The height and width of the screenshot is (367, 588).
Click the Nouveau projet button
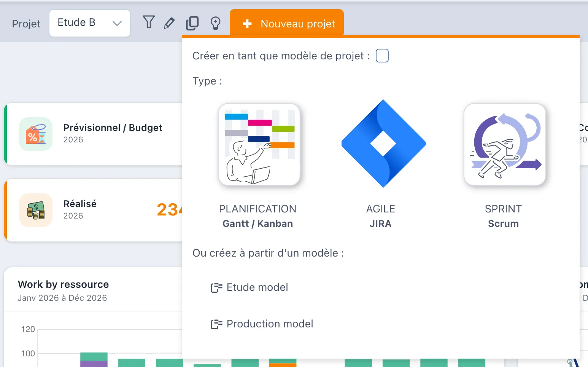coord(287,23)
